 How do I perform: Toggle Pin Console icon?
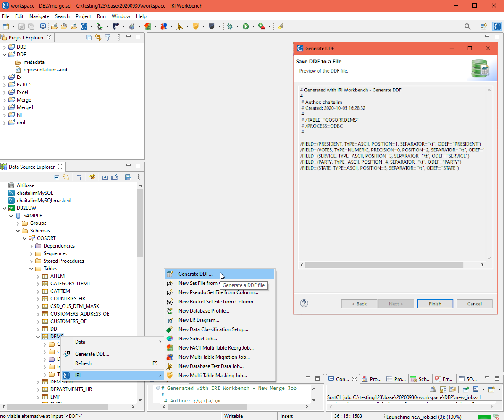click(x=465, y=389)
